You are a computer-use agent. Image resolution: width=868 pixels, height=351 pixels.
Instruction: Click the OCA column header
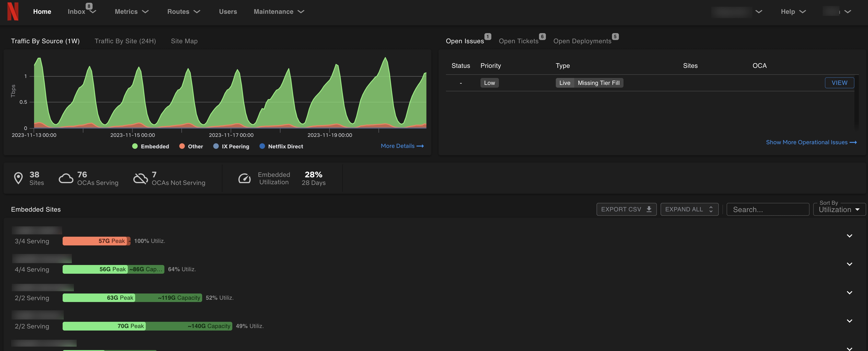(760, 66)
